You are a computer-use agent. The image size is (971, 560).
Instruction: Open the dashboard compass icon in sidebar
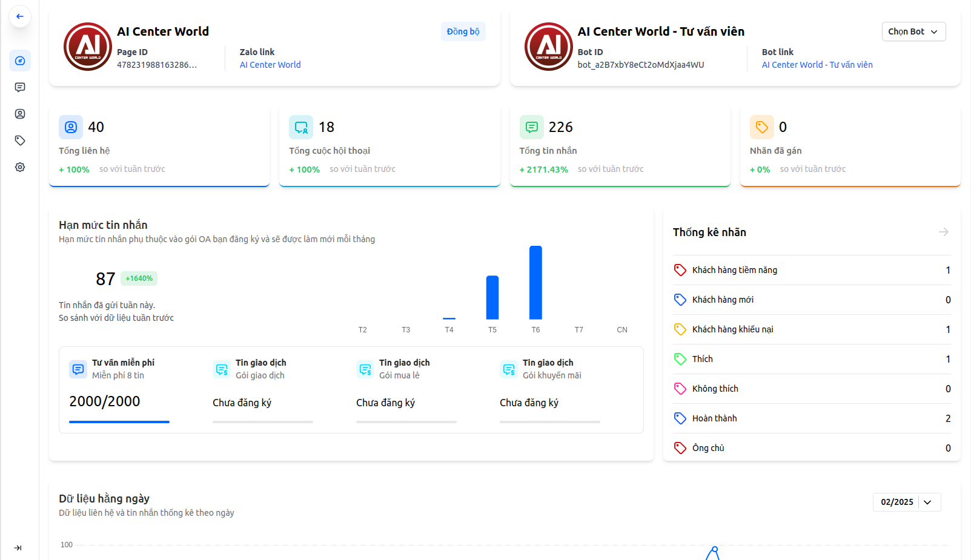20,61
